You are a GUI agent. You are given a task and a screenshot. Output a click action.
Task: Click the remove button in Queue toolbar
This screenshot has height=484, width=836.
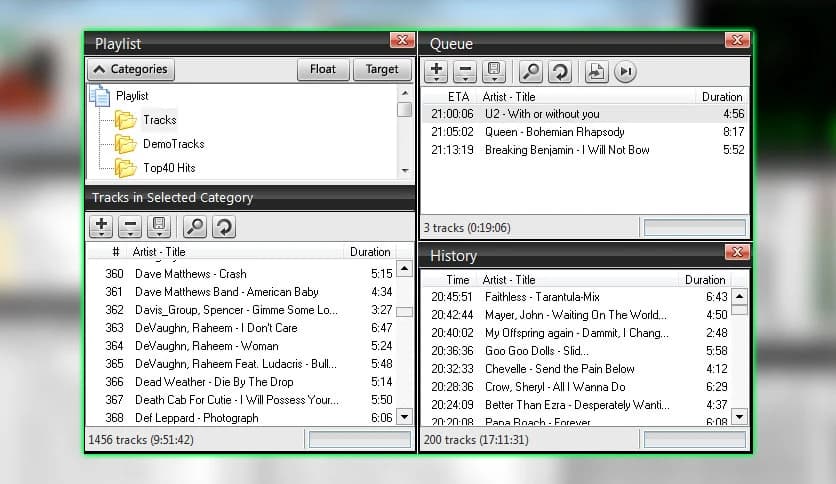(465, 71)
